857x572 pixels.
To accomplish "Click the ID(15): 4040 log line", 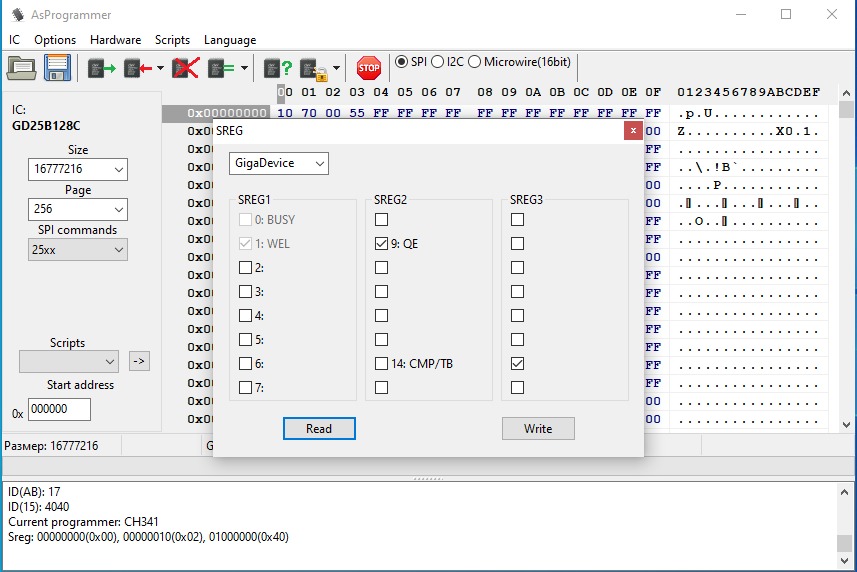I will coord(38,506).
